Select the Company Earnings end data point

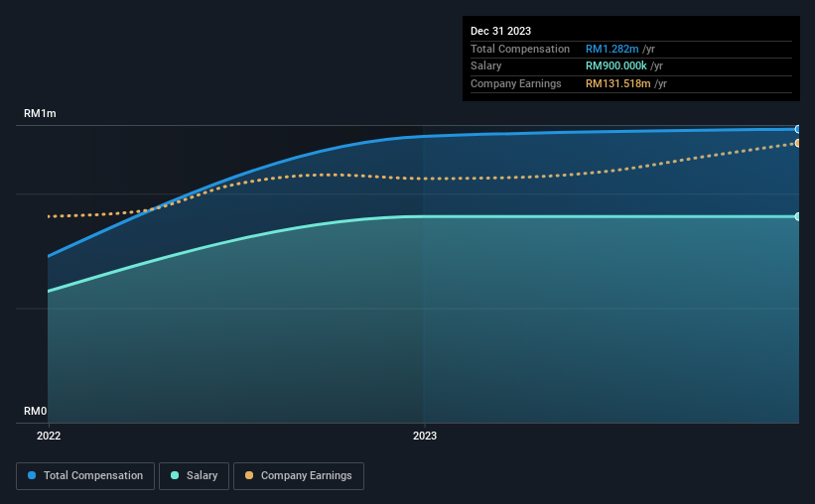tap(798, 143)
